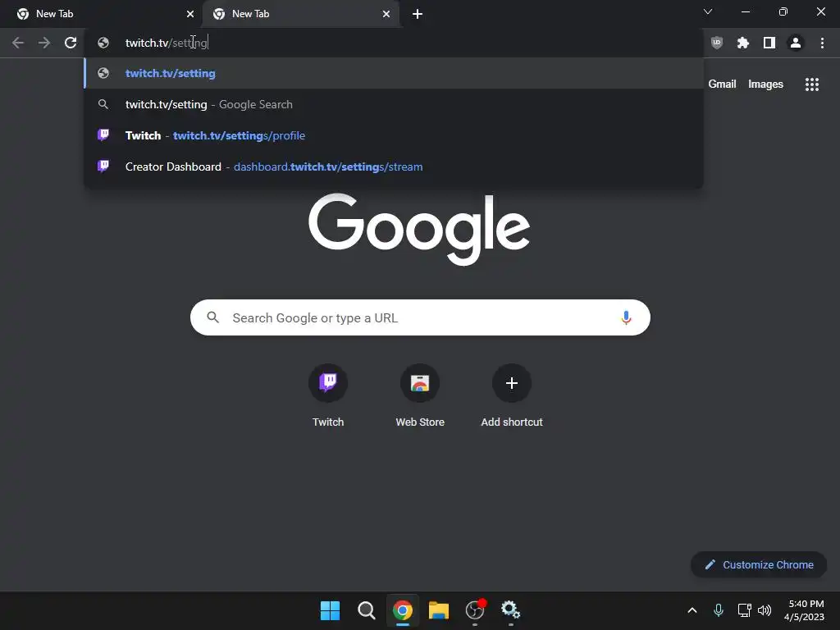Open the volume speaker tray icon
Image resolution: width=840 pixels, height=630 pixels.
click(x=765, y=610)
